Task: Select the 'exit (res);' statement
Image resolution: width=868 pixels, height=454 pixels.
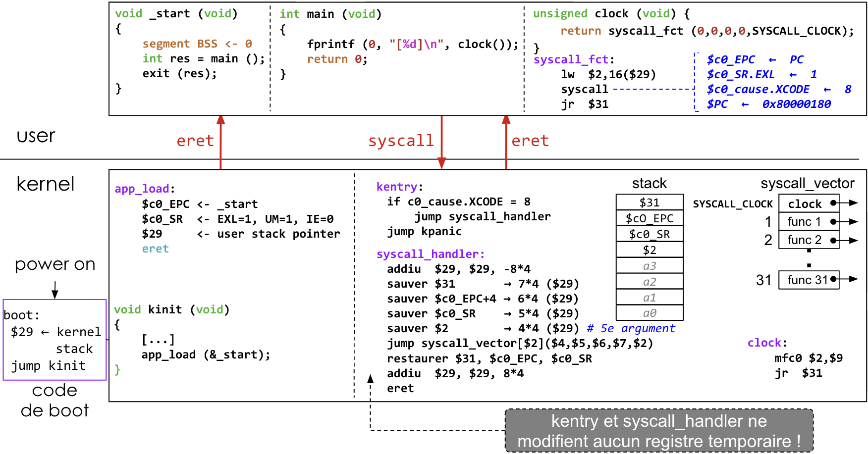Action: point(180,74)
